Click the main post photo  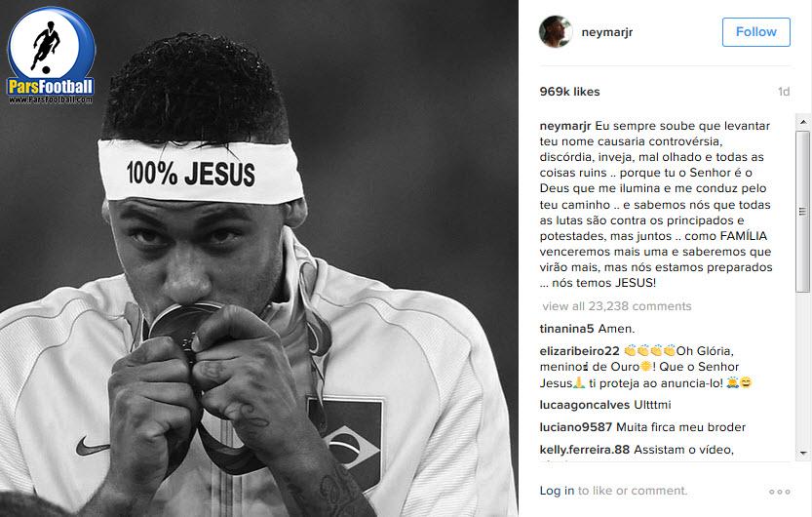[x=259, y=258]
